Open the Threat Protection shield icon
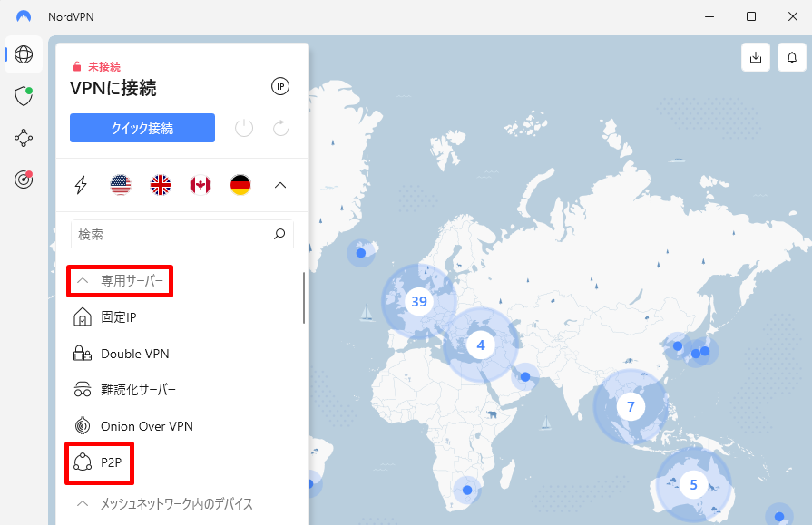 [x=24, y=96]
